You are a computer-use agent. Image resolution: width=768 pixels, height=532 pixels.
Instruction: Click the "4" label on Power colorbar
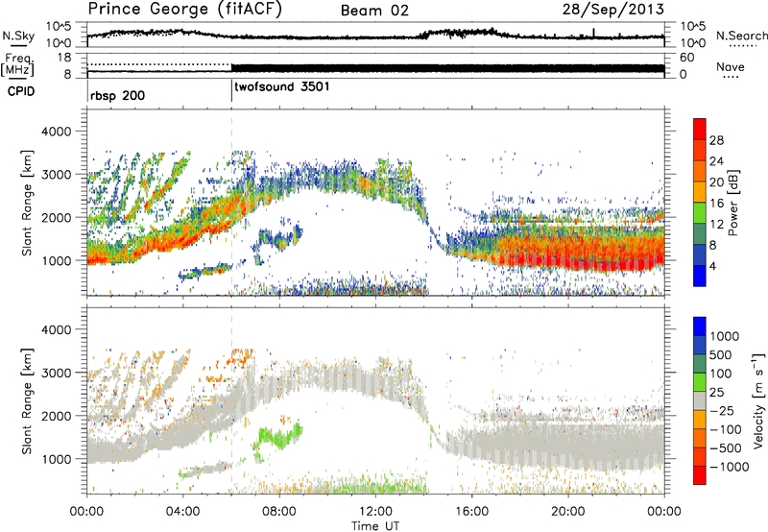click(713, 267)
